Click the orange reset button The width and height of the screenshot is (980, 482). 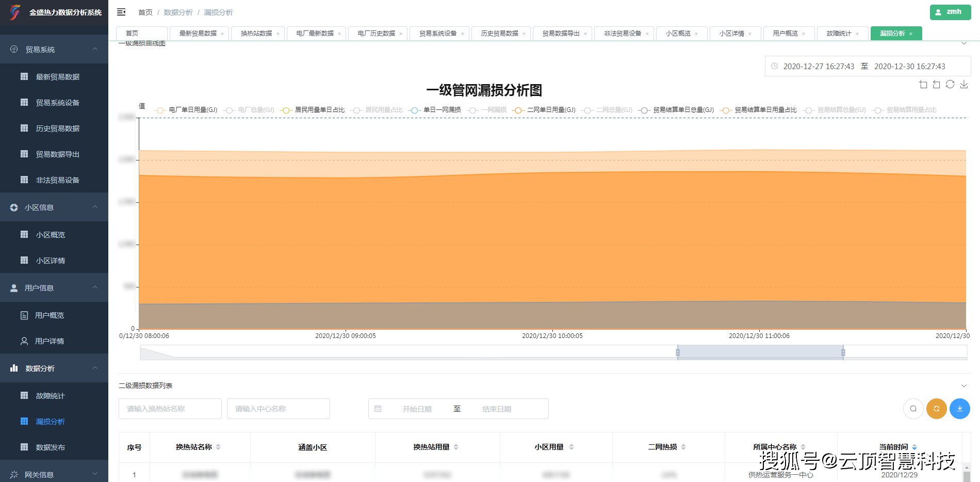click(937, 409)
